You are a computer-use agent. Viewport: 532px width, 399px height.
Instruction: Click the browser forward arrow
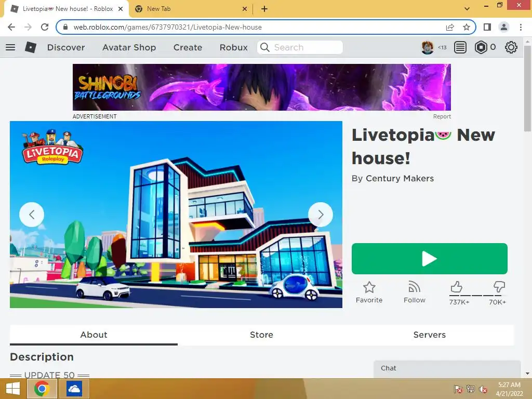pos(28,27)
